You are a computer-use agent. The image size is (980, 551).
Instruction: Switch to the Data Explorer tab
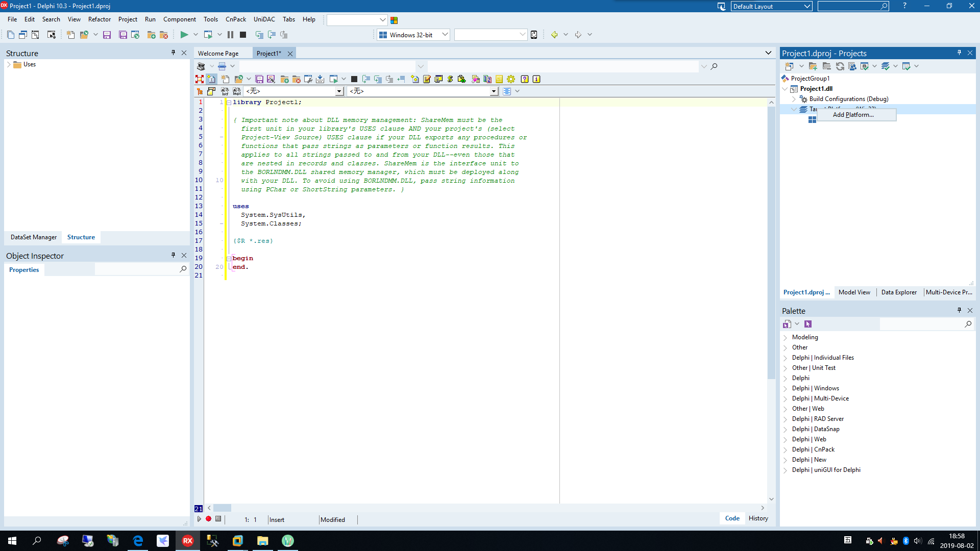(899, 292)
